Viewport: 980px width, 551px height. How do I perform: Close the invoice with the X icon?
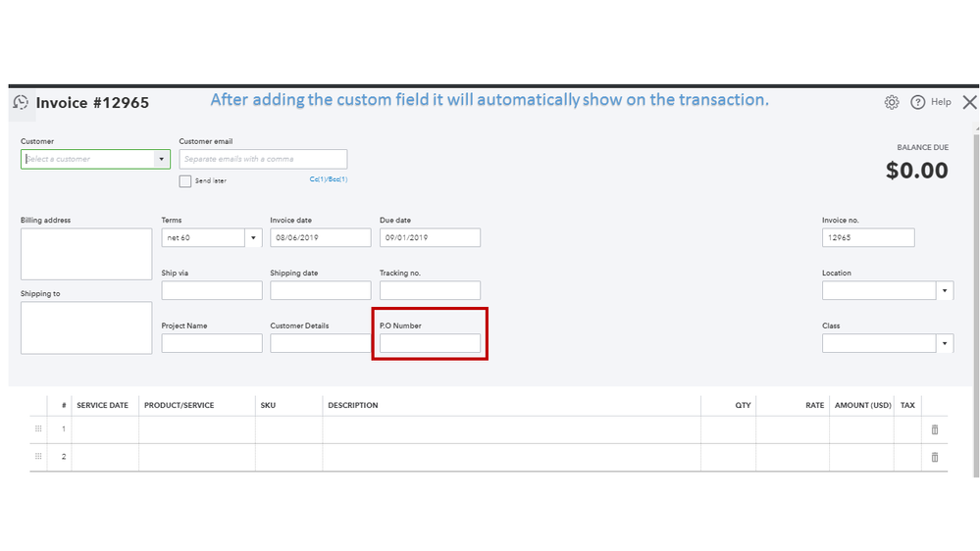(x=969, y=102)
